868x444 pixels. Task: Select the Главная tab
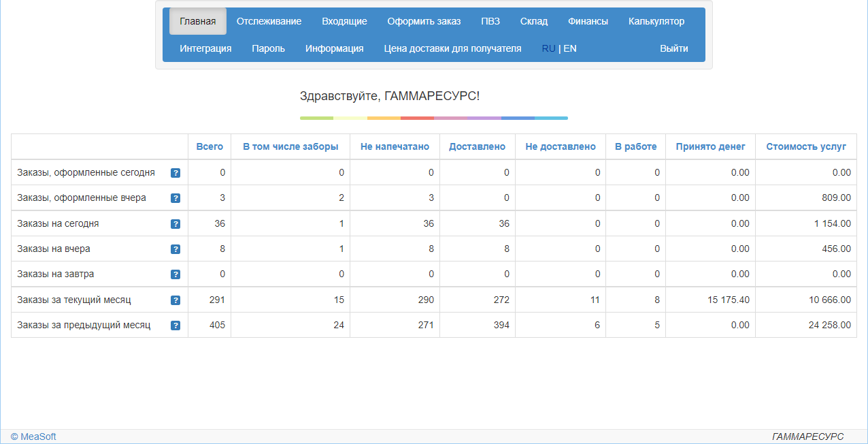pos(197,21)
